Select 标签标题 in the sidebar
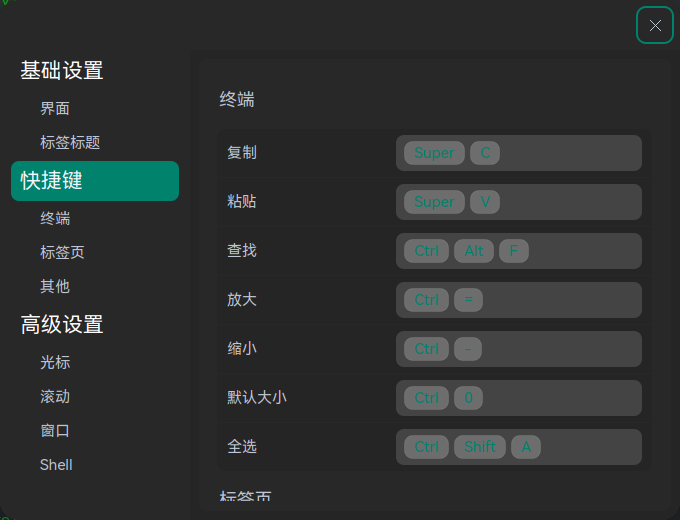 (70, 143)
